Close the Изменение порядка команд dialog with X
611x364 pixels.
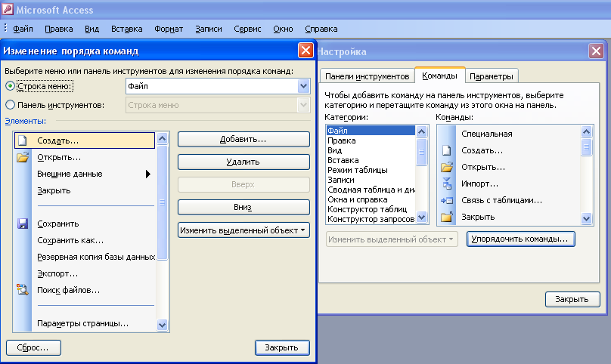click(x=305, y=51)
